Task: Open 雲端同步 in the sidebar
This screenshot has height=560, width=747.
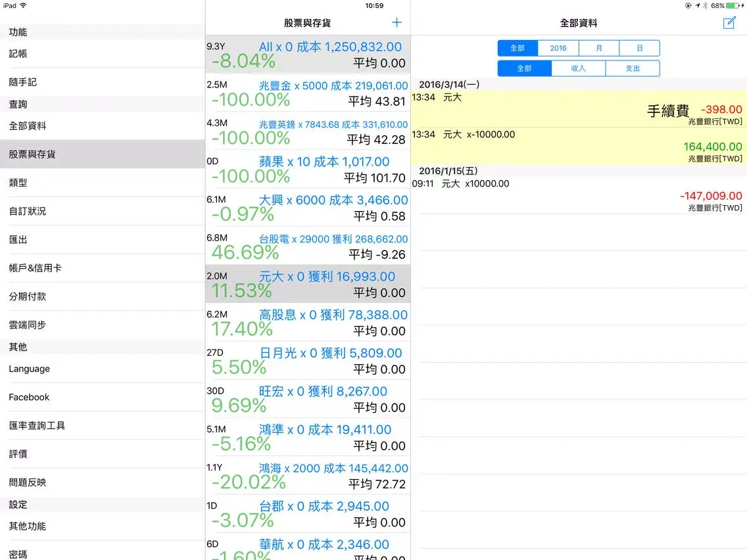Action: coord(103,325)
